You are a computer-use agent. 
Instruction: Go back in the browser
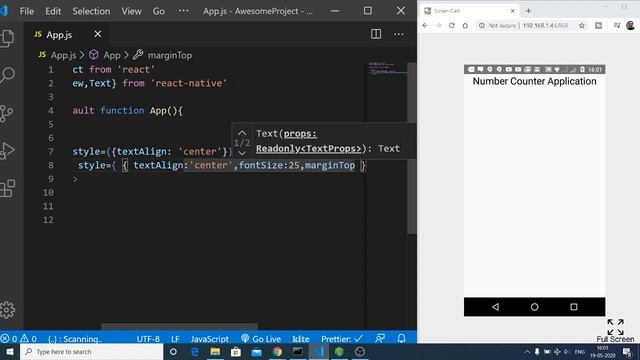click(x=425, y=25)
